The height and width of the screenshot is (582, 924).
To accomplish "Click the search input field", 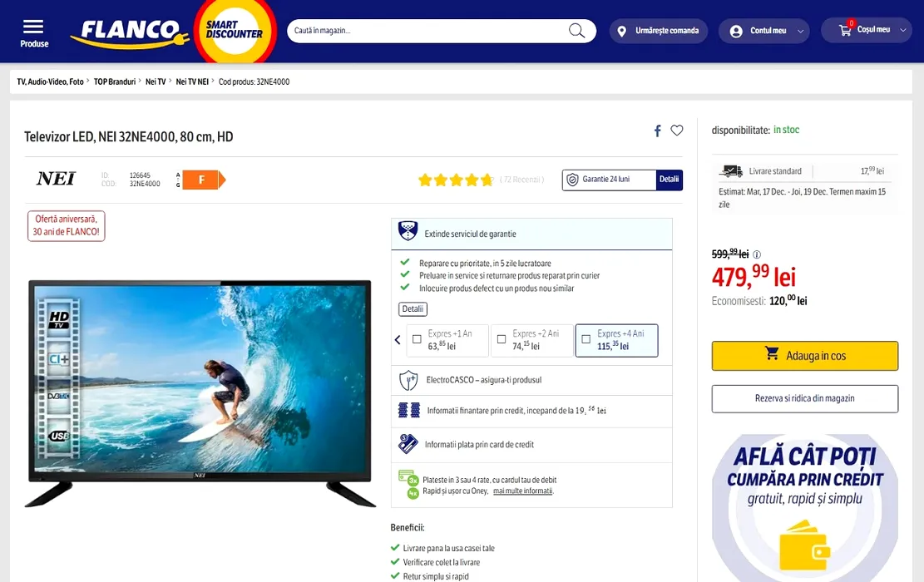I will coord(429,31).
